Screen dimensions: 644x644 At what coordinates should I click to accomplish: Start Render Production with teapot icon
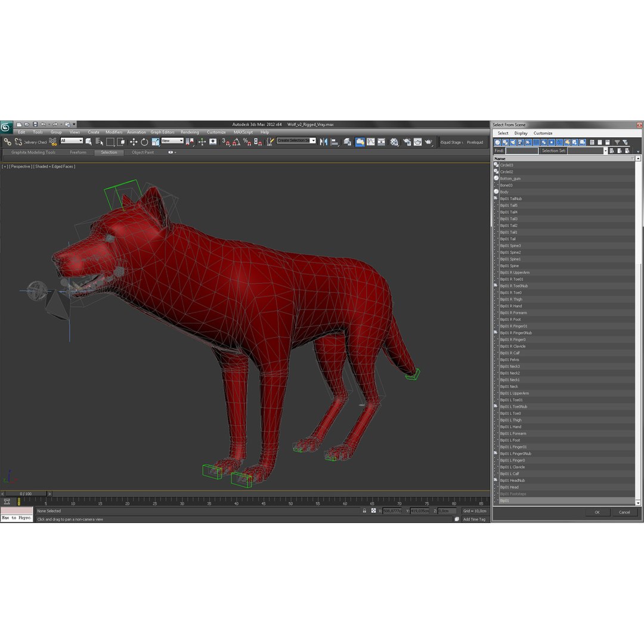point(428,142)
